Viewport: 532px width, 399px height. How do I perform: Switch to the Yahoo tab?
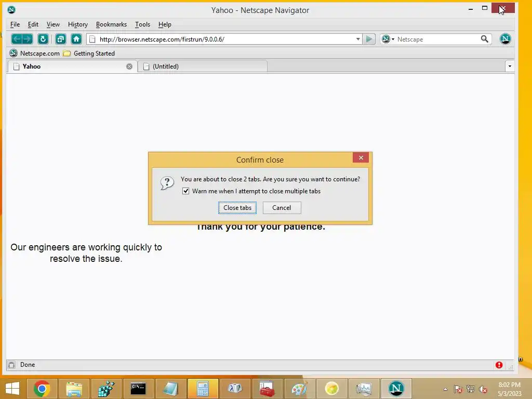pyautogui.click(x=72, y=66)
